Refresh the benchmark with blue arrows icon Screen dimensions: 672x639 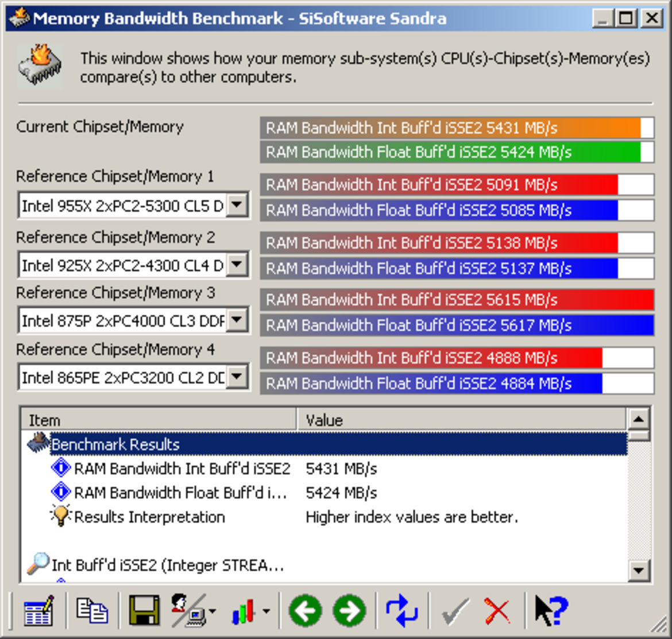coord(402,610)
